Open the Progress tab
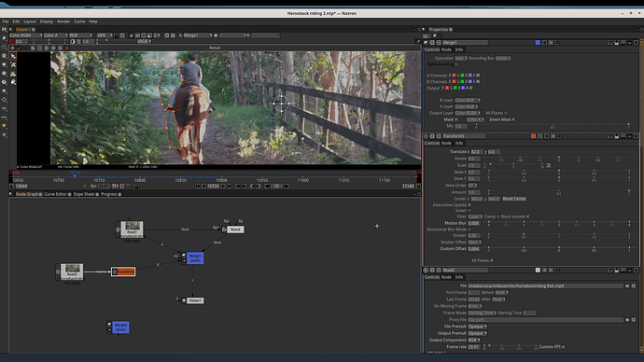 (x=108, y=194)
